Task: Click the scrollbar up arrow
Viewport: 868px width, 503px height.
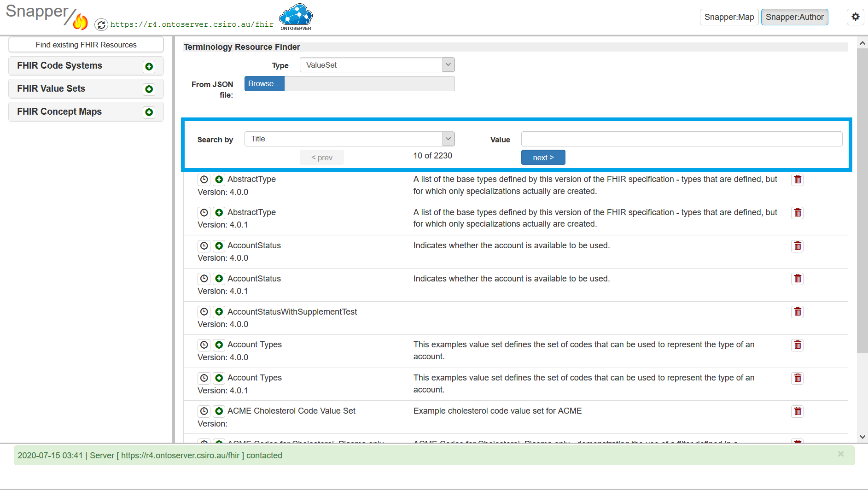Action: (x=862, y=43)
